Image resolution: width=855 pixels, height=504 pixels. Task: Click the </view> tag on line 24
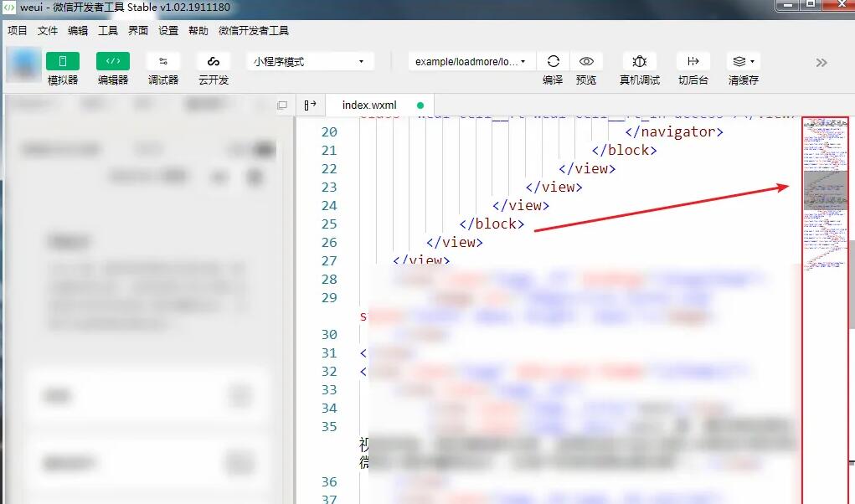coord(521,206)
